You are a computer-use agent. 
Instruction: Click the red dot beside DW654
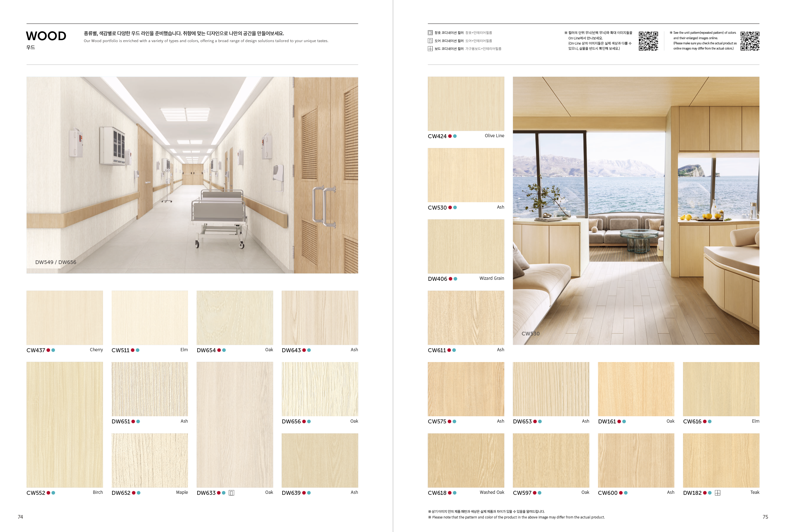pyautogui.click(x=219, y=350)
